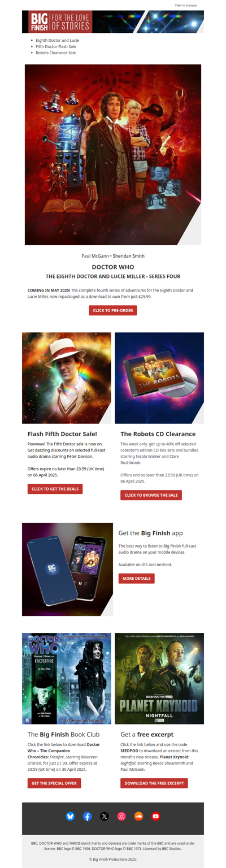
Task: Follow the Robots Clearance Sale link
Action: (x=55, y=53)
